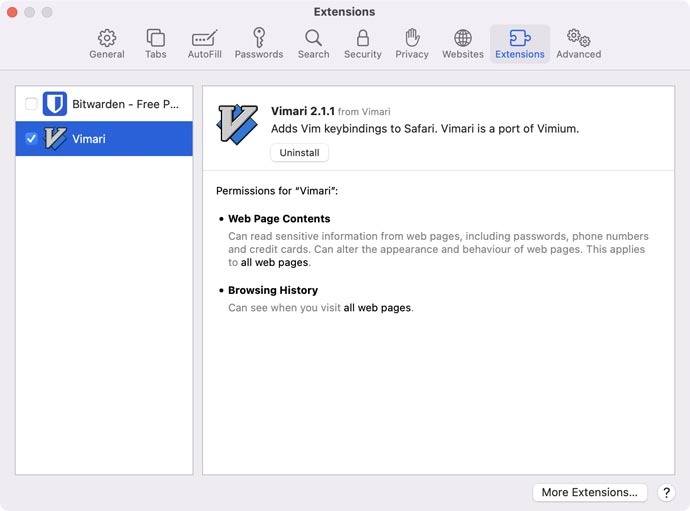This screenshot has width=690, height=511.
Task: Select Bitwarden in the extensions list
Action: coord(125,104)
